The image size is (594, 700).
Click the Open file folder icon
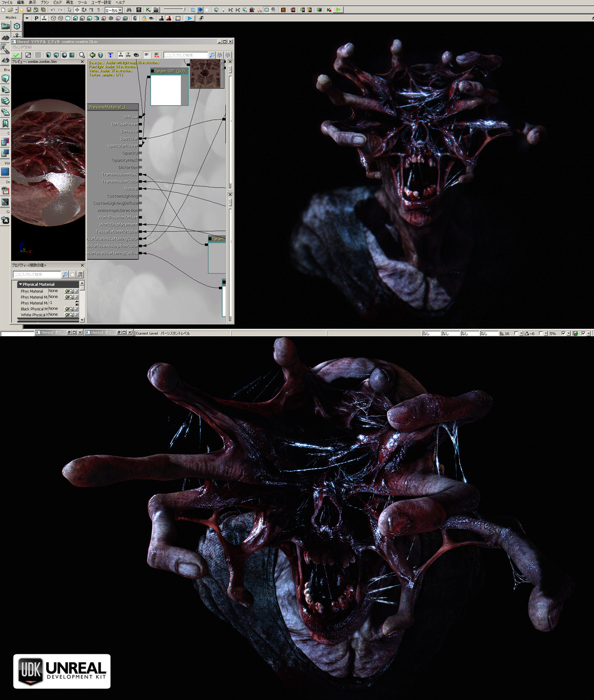tap(10, 10)
